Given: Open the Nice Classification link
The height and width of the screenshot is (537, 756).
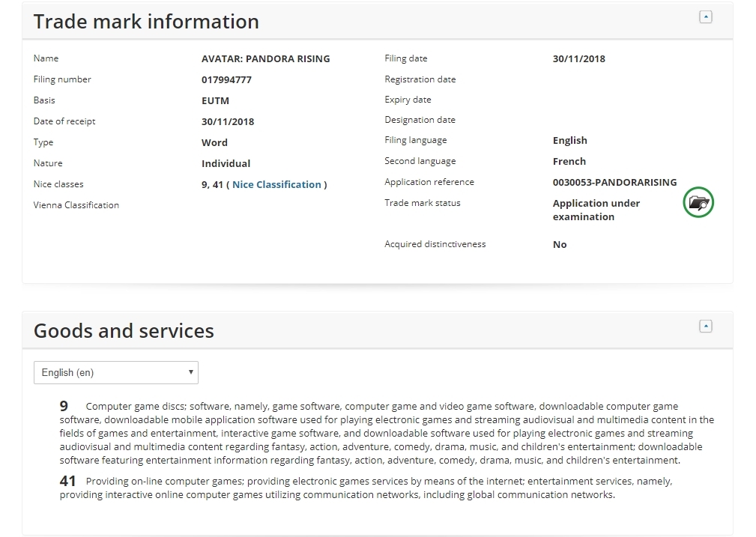Looking at the screenshot, I should 276,184.
